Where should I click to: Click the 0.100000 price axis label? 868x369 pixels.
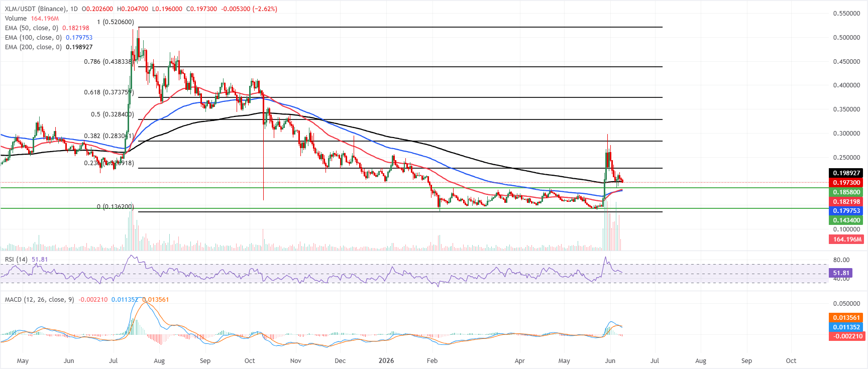[846, 229]
